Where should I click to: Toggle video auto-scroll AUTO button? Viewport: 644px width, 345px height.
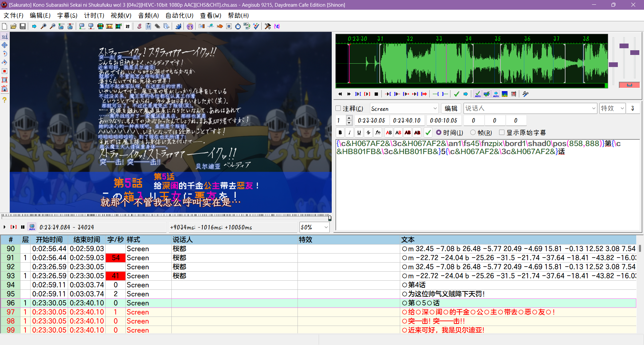32,227
